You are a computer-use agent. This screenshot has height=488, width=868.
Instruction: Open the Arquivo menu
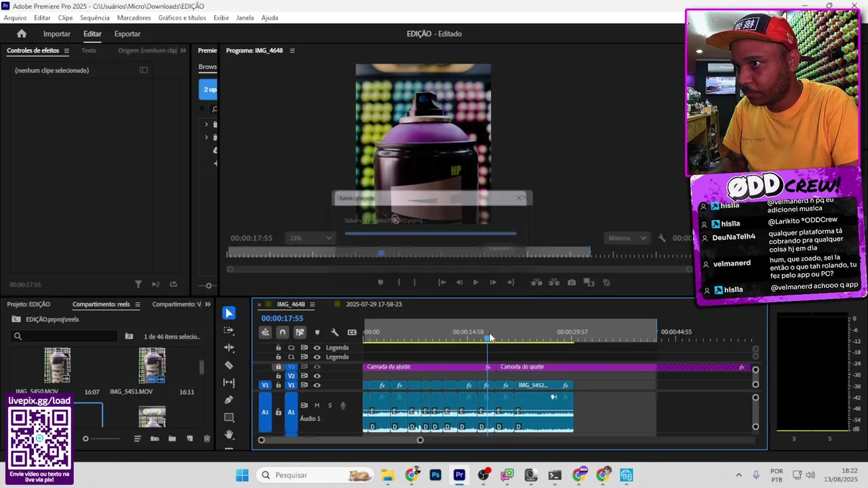15,18
